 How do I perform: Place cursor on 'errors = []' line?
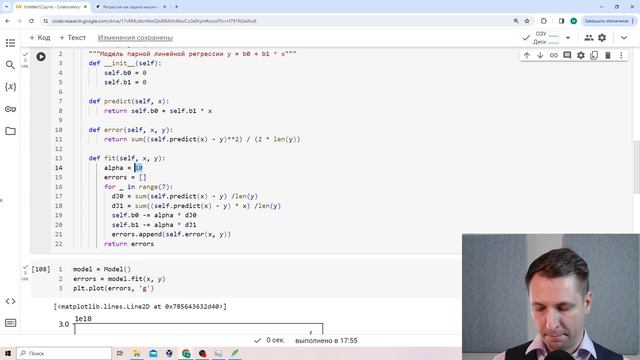click(x=125, y=177)
